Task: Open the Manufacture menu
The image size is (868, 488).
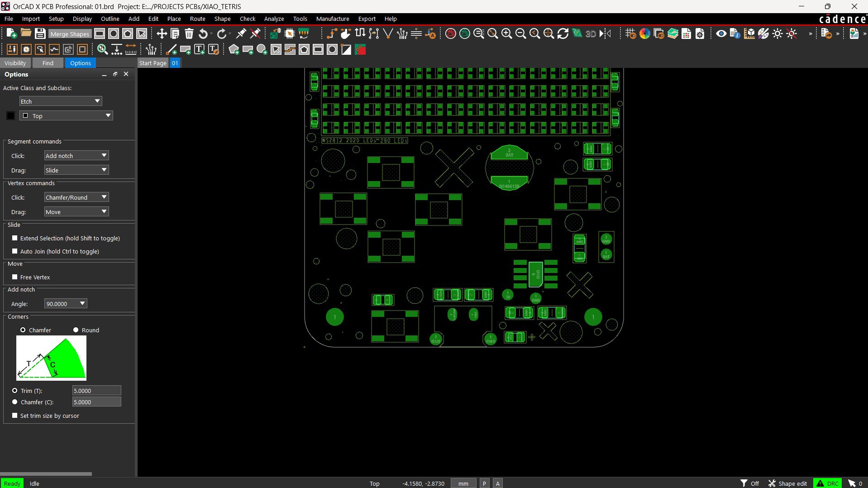Action: pos(332,19)
